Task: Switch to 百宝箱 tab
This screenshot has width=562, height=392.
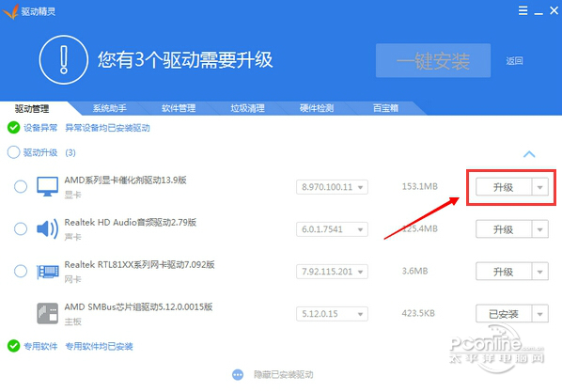Action: [385, 108]
